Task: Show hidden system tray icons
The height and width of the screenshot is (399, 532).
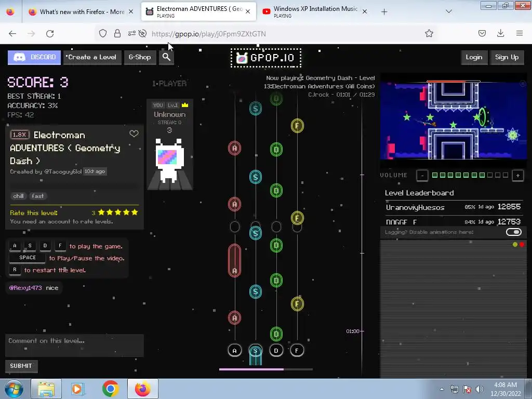Action: (442, 389)
